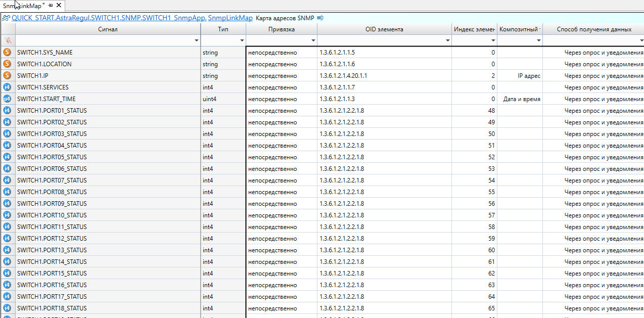The height and width of the screenshot is (318, 644).
Task: Switch to the SnmpLinkMap tab
Action: point(23,5)
